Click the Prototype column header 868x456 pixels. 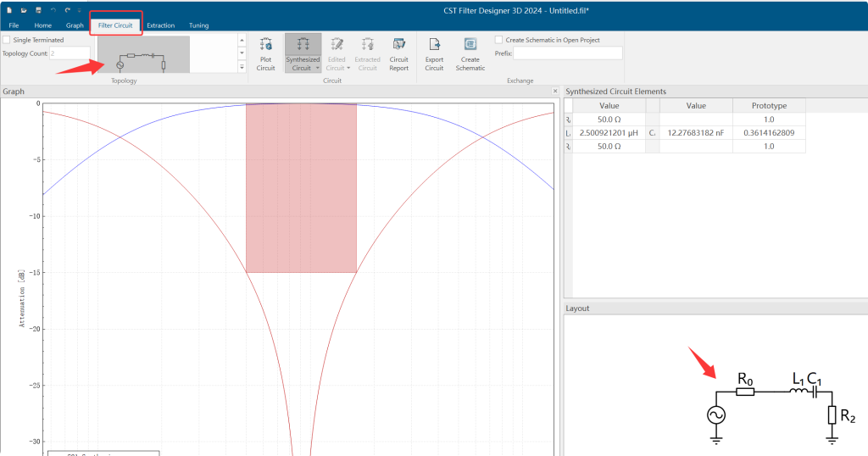click(x=769, y=105)
